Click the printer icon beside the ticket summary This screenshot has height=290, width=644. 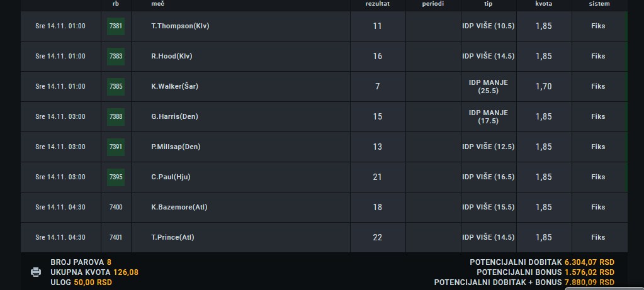click(x=36, y=272)
